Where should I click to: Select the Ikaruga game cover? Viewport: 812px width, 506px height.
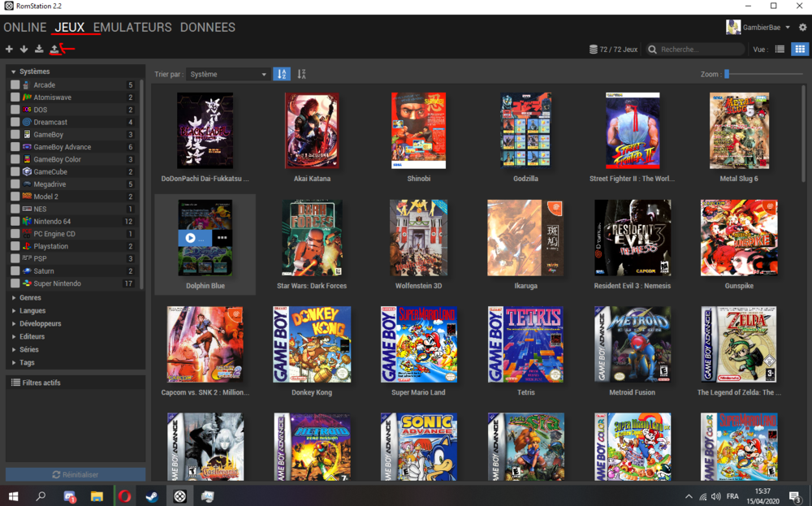[x=525, y=238]
